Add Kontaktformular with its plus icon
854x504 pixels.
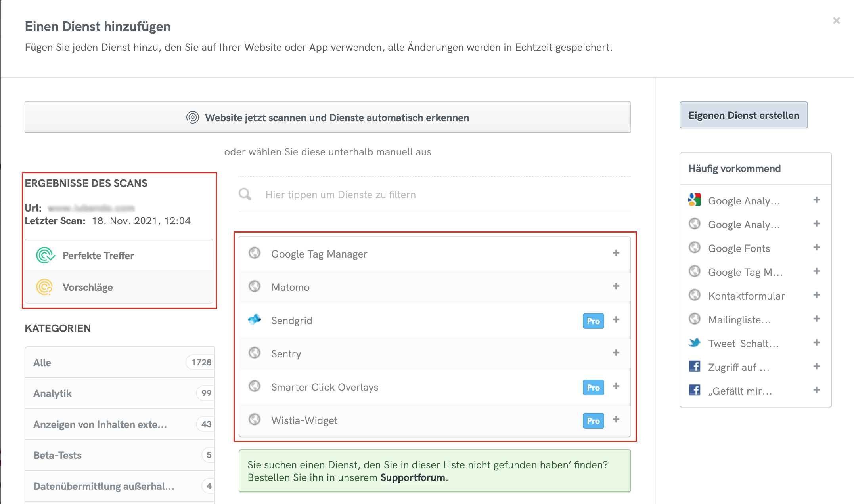point(816,295)
